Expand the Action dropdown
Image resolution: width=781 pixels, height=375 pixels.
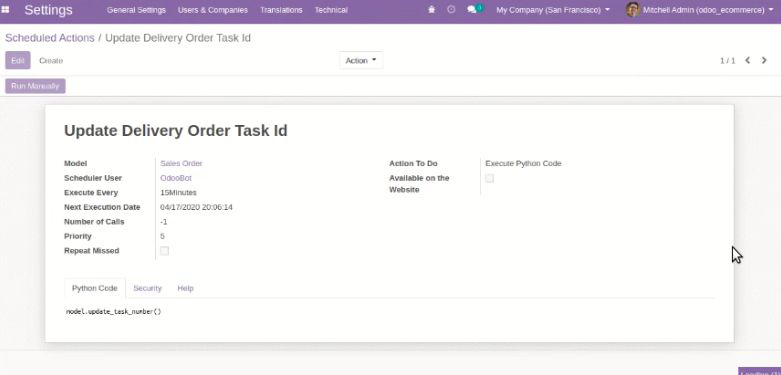pyautogui.click(x=361, y=60)
